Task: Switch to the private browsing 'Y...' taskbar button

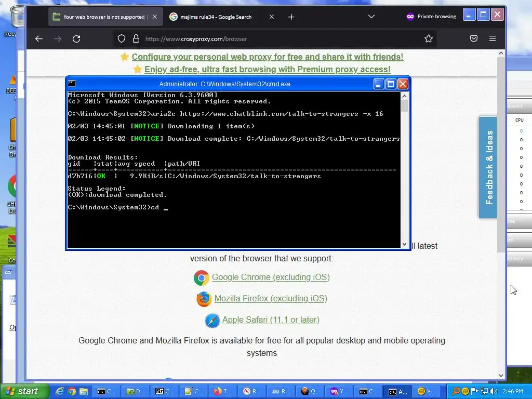Action: point(340,392)
